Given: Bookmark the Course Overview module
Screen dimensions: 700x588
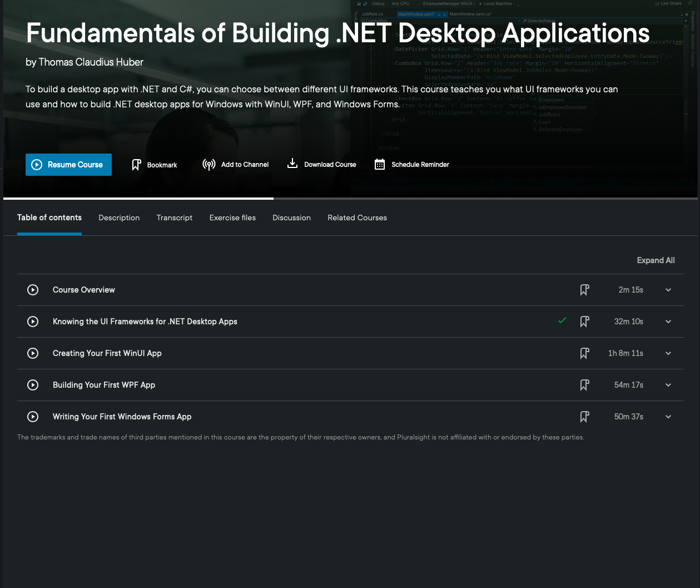Looking at the screenshot, I should pos(584,290).
